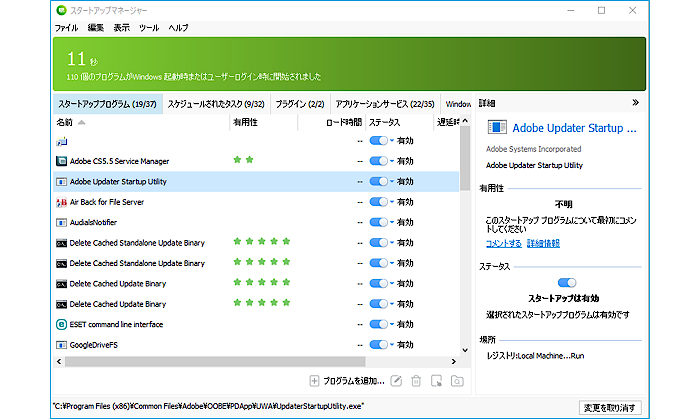This screenshot has width=700, height=419.
Task: Click the edit pencil icon in bottom toolbar
Action: pyautogui.click(x=396, y=381)
